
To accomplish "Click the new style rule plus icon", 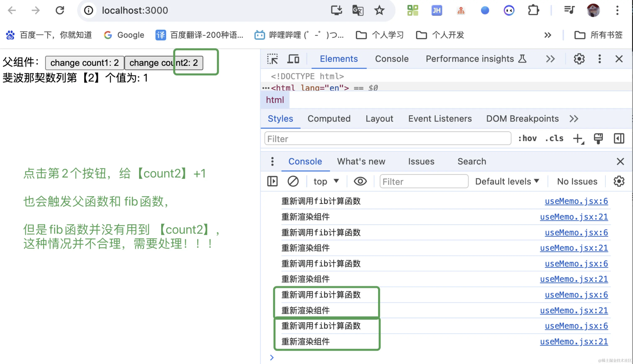I will click(578, 138).
